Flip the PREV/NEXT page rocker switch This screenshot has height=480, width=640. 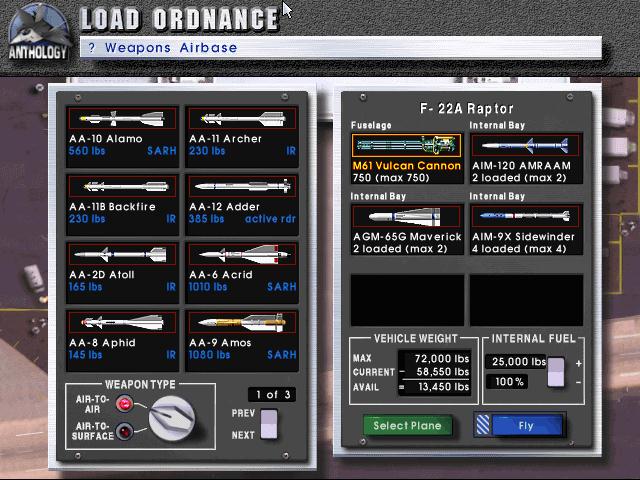click(x=269, y=424)
